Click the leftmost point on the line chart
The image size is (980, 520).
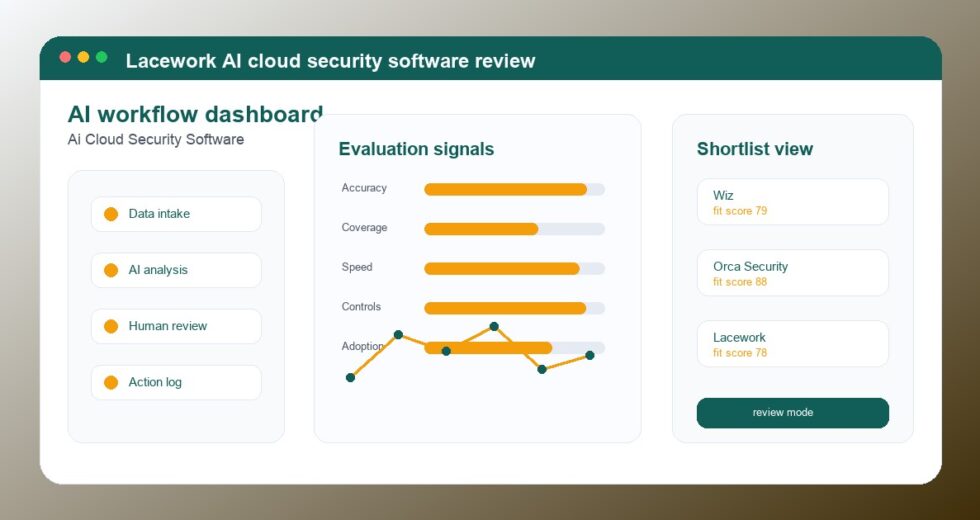click(351, 378)
